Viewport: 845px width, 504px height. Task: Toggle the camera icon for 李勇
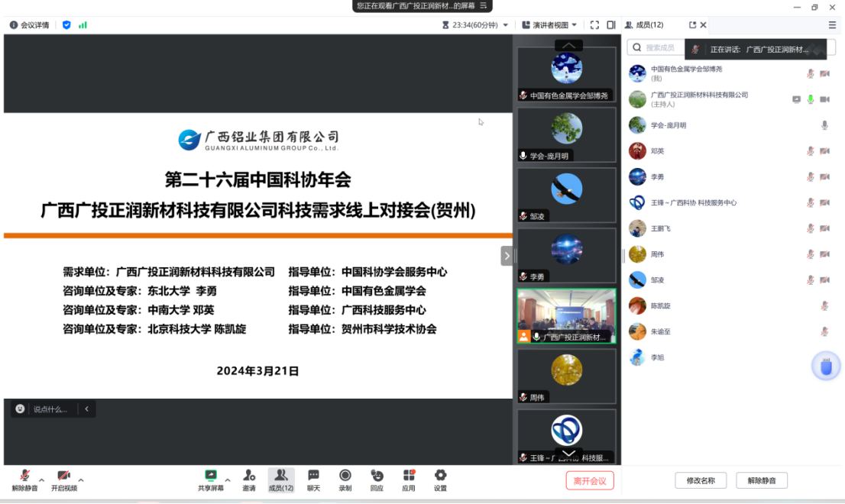click(824, 177)
